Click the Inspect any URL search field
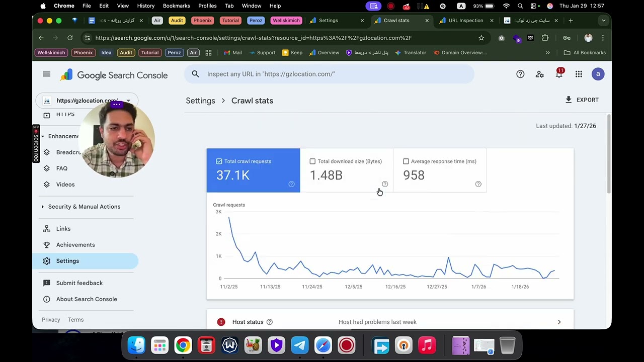 (329, 74)
